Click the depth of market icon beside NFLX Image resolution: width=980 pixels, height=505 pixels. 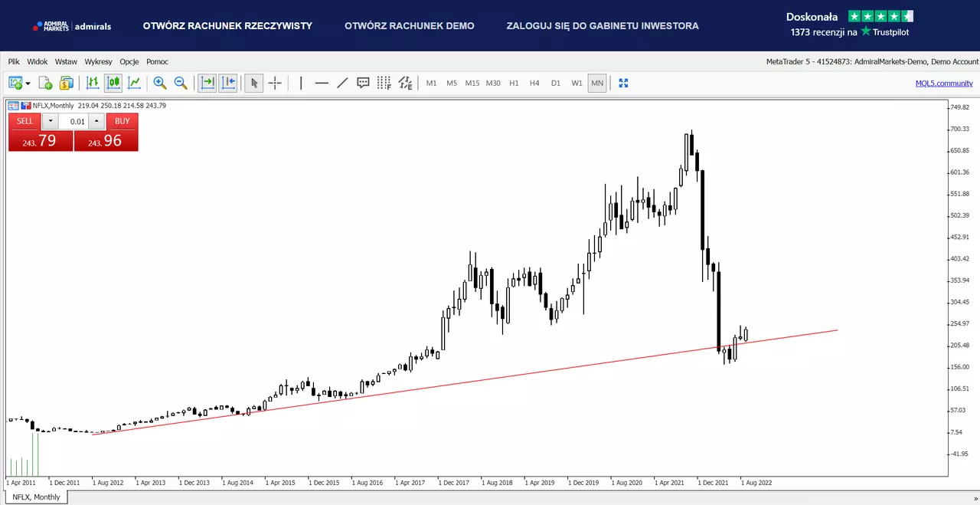25,106
